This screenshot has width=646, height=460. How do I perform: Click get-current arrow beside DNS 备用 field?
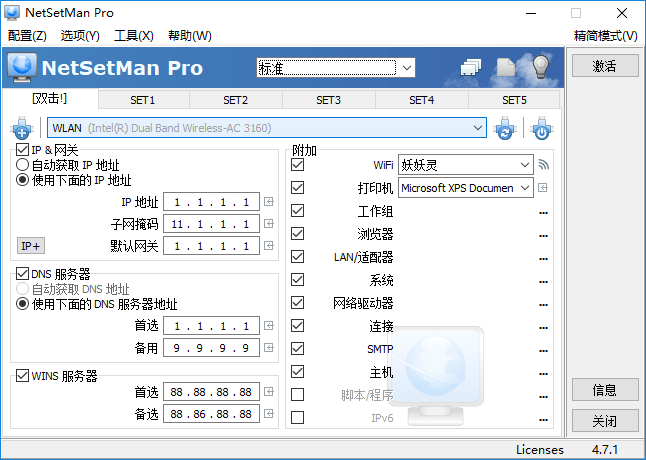click(x=269, y=348)
